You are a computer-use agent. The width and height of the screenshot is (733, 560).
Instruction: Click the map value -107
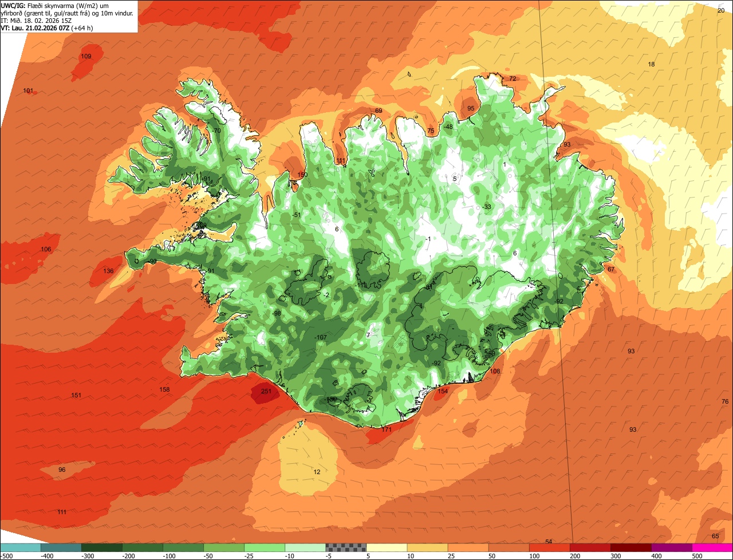click(321, 337)
